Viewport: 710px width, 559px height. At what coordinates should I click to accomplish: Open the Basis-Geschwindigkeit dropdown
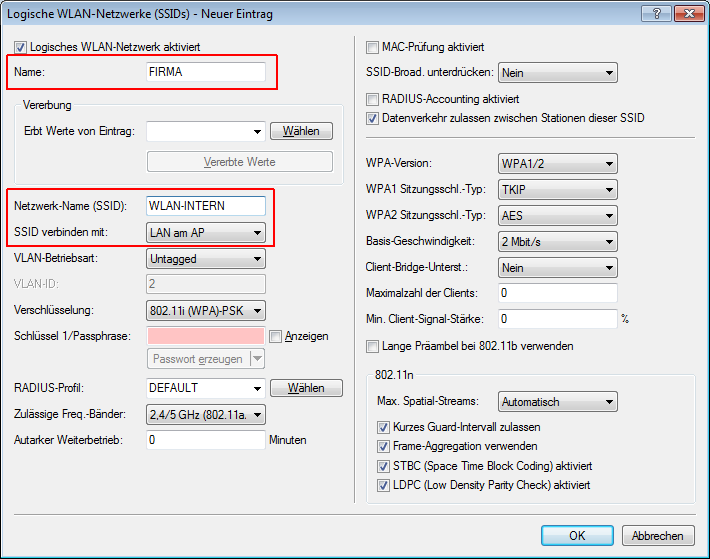click(557, 241)
